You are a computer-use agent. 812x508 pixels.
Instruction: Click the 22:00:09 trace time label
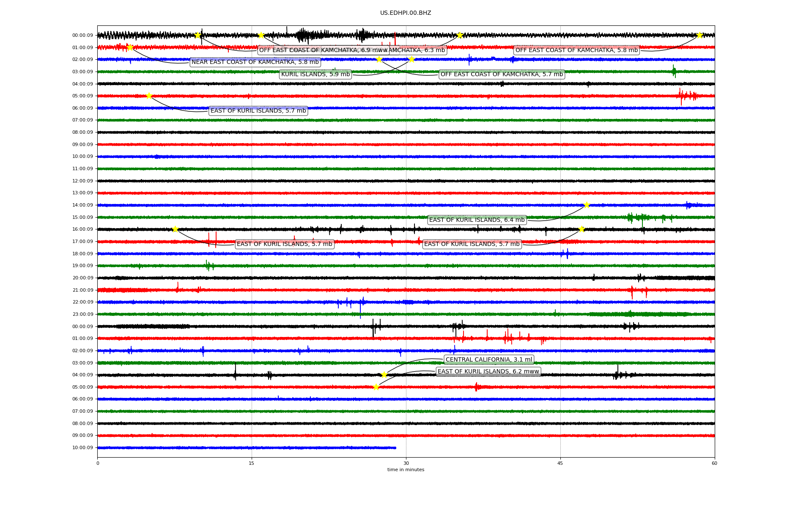(82, 302)
